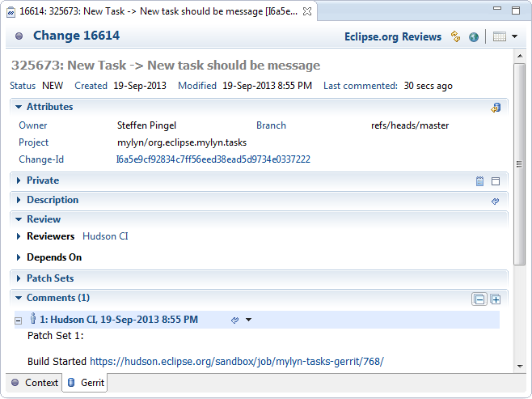Viewport: 532px width, 399px height.
Task: Click the Modified timestamp 19-Sep-2013 8:55 PM
Action: (267, 86)
